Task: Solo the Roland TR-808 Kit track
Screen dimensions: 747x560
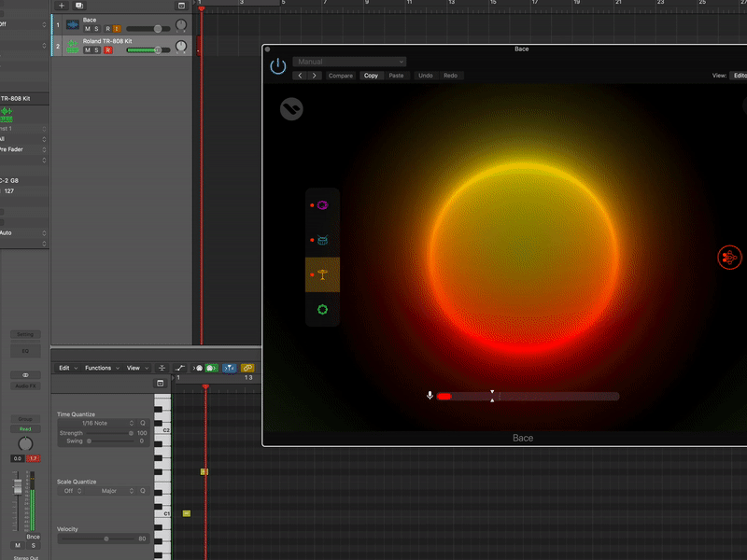Action: point(96,50)
